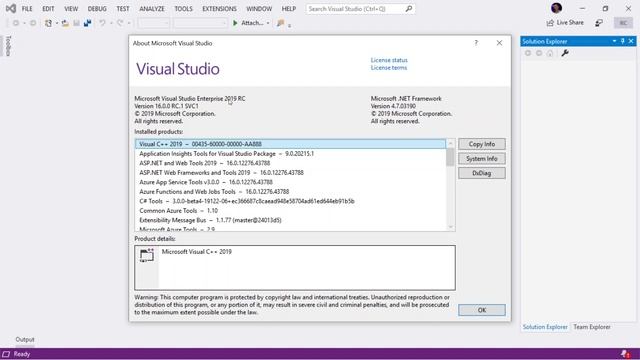Close the About Microsoft Visual Studio dialog
The width and height of the screenshot is (640, 360).
499,43
